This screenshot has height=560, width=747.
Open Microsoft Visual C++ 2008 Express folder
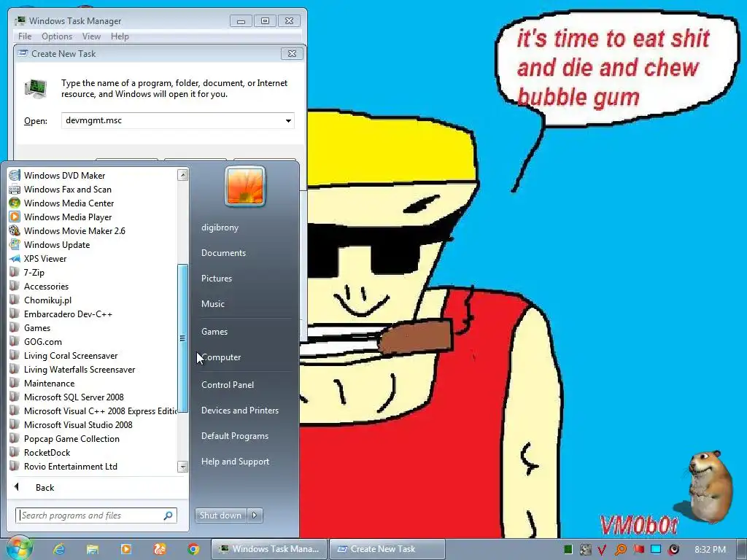click(x=100, y=411)
